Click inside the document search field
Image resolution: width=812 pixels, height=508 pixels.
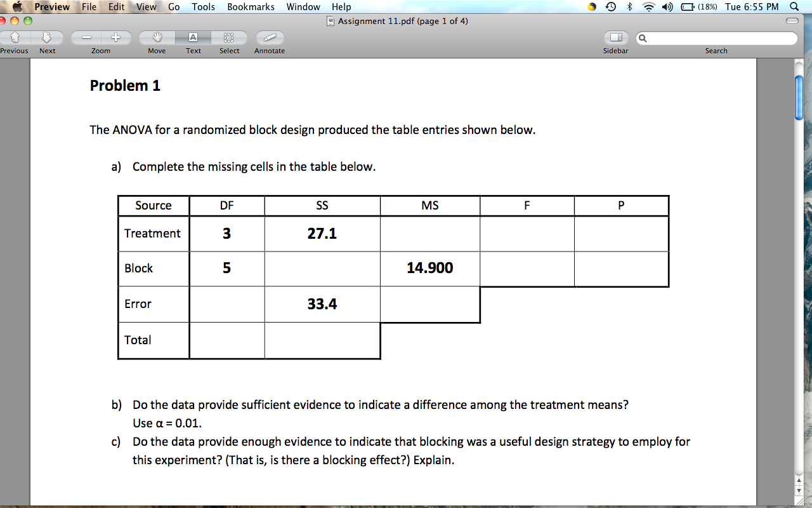coord(717,38)
